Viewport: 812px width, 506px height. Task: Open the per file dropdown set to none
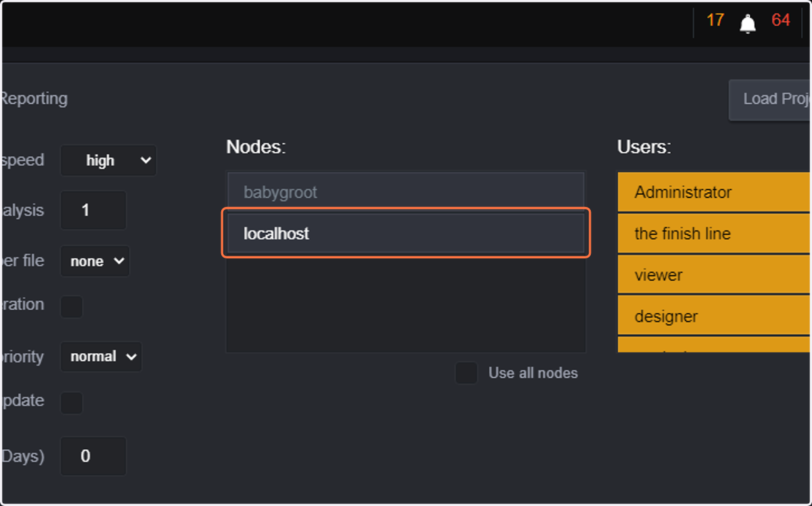(x=95, y=261)
